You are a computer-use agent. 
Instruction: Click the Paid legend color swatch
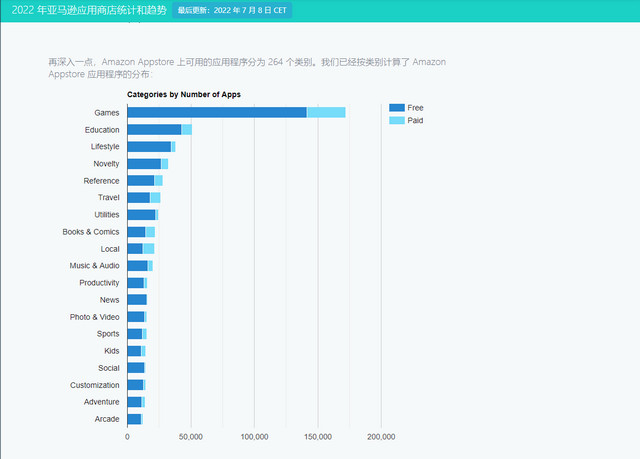coord(397,120)
